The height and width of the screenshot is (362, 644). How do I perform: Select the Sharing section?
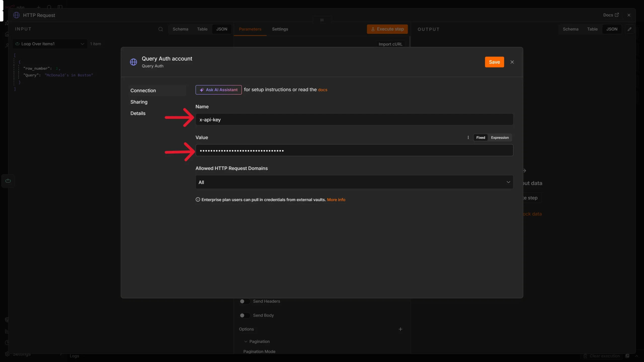(x=139, y=102)
